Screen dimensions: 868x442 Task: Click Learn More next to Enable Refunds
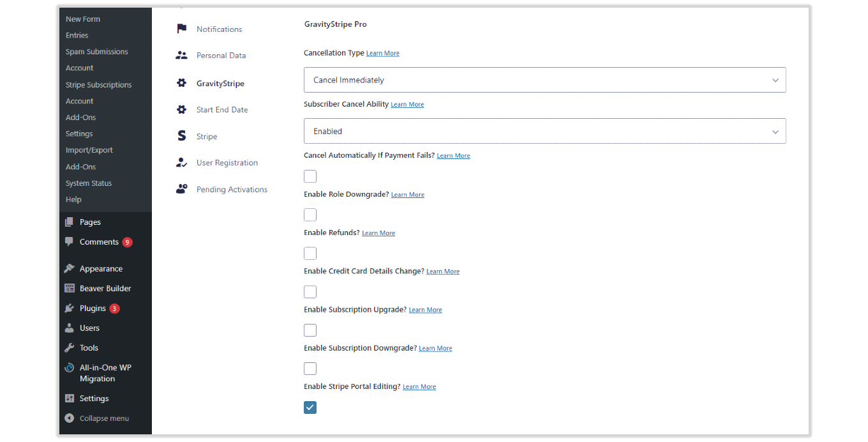click(x=378, y=233)
